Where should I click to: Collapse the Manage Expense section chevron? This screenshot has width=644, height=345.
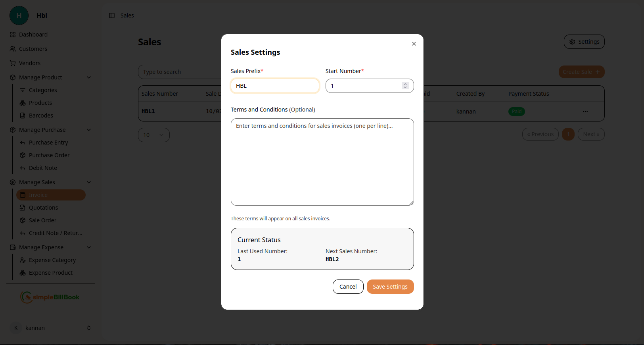point(89,247)
